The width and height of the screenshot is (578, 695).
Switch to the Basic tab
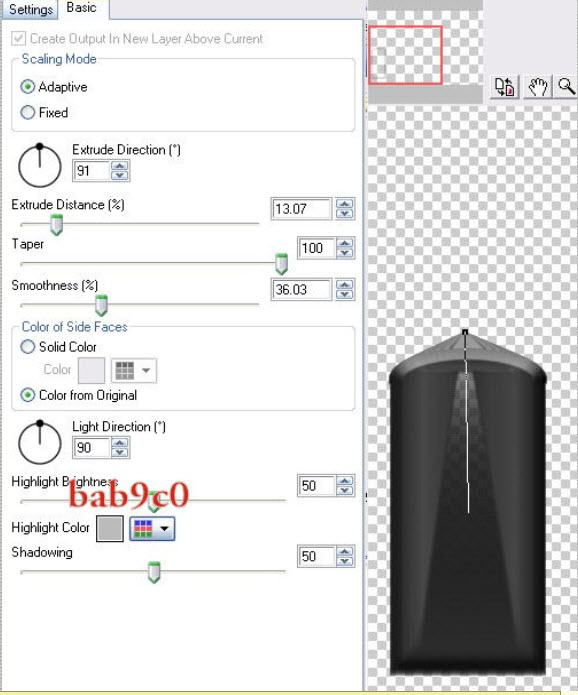point(82,8)
